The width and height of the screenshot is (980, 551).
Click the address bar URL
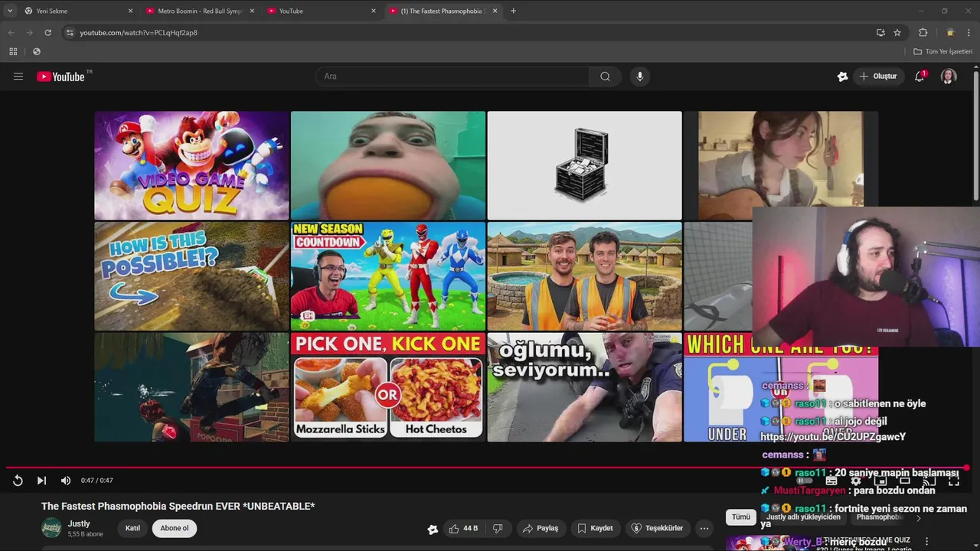[139, 33]
